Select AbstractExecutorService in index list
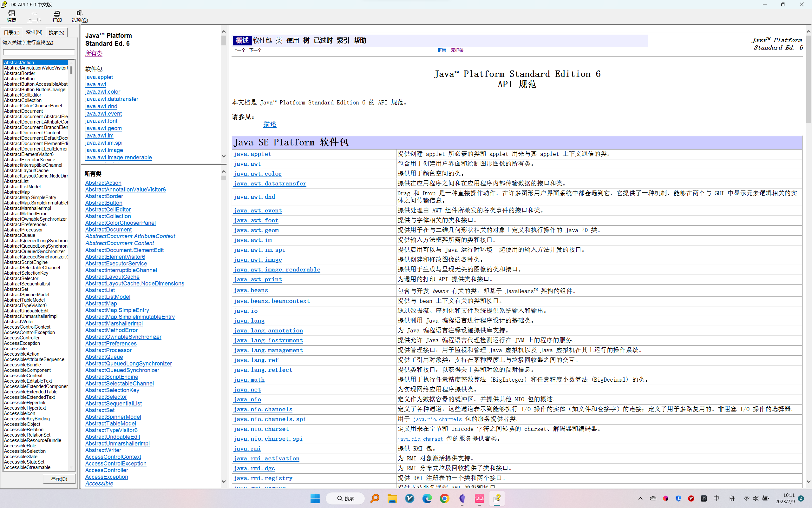 [29, 160]
